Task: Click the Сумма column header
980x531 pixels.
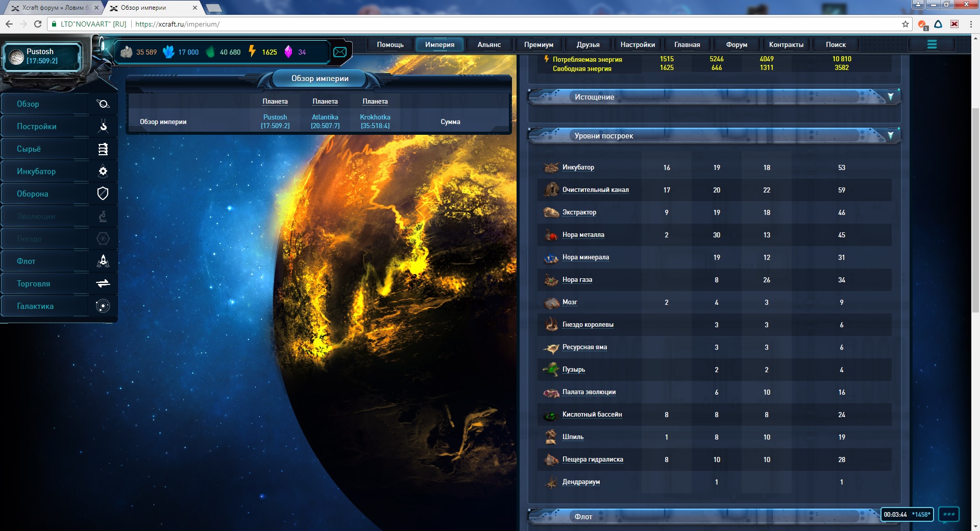Action: coord(450,122)
